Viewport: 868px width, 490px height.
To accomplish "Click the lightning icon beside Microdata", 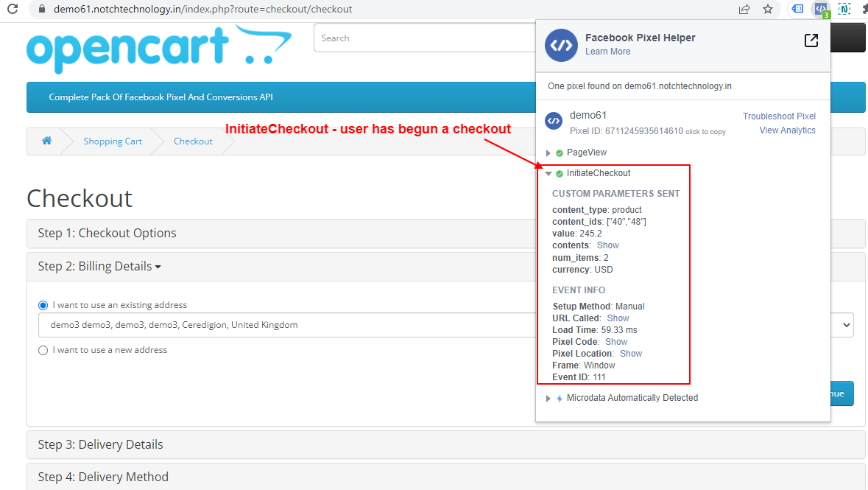I will (x=560, y=399).
